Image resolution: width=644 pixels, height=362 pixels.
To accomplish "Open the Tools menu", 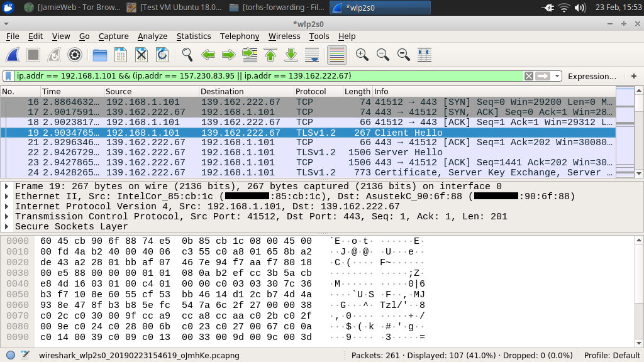I will pos(319,36).
